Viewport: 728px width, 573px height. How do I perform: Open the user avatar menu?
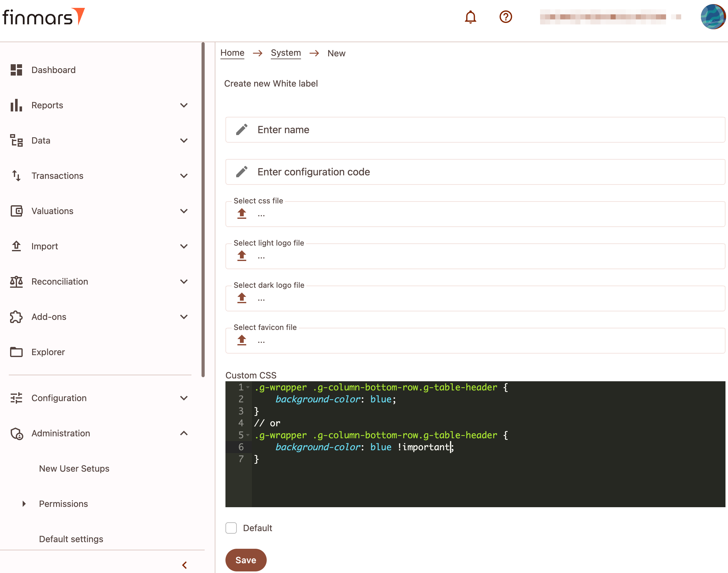point(713,17)
